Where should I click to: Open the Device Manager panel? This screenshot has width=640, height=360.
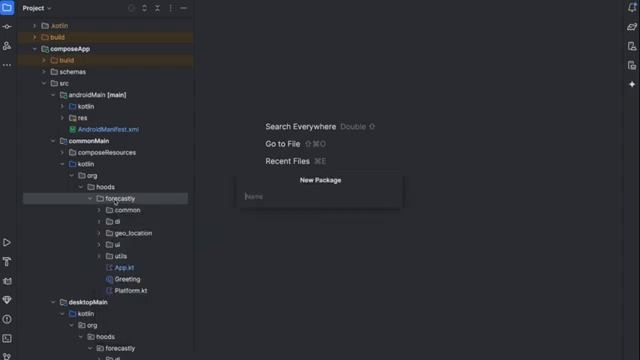tap(632, 46)
